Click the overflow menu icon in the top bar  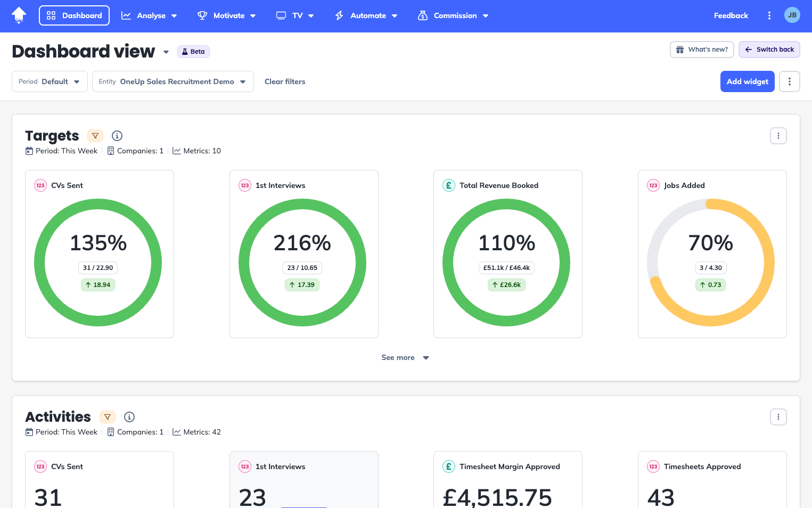769,15
